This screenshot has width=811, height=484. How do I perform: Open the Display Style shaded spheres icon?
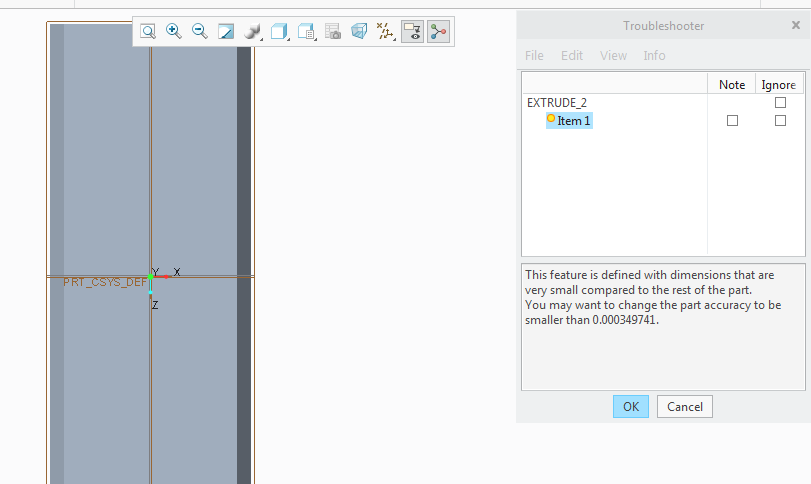(252, 32)
